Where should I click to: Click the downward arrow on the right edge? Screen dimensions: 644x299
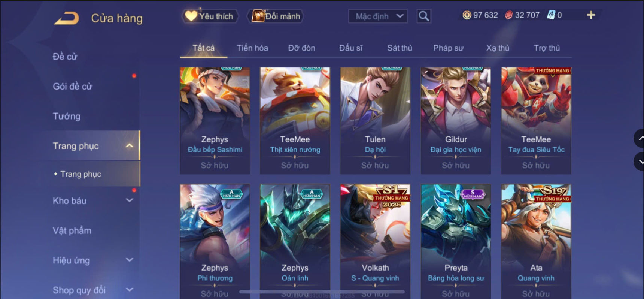click(x=640, y=161)
